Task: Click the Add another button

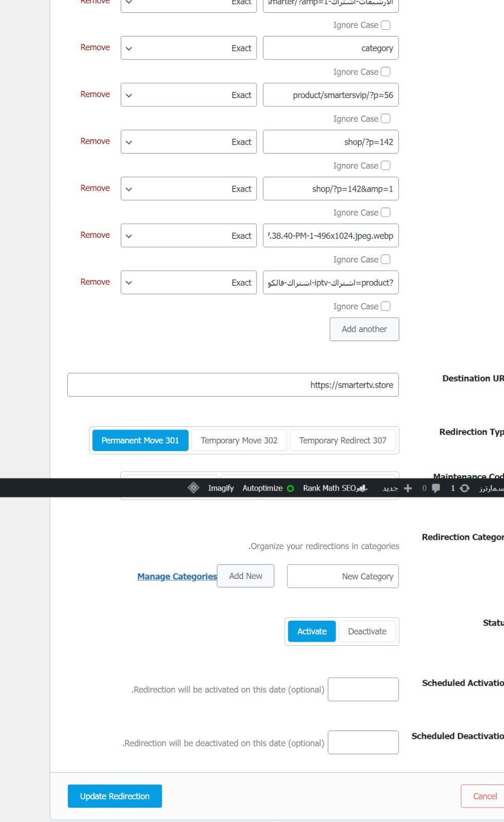Action: (364, 329)
